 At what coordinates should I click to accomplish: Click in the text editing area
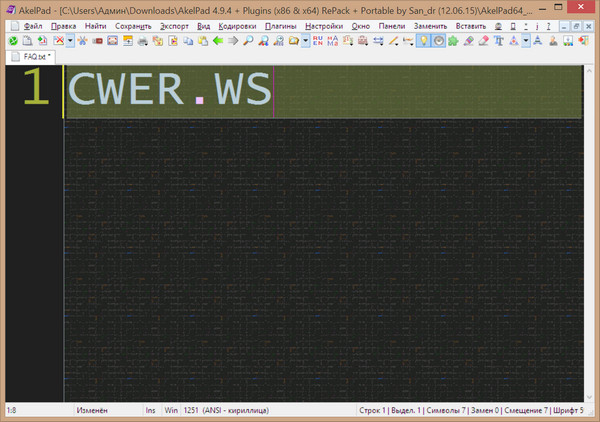tap(320, 250)
